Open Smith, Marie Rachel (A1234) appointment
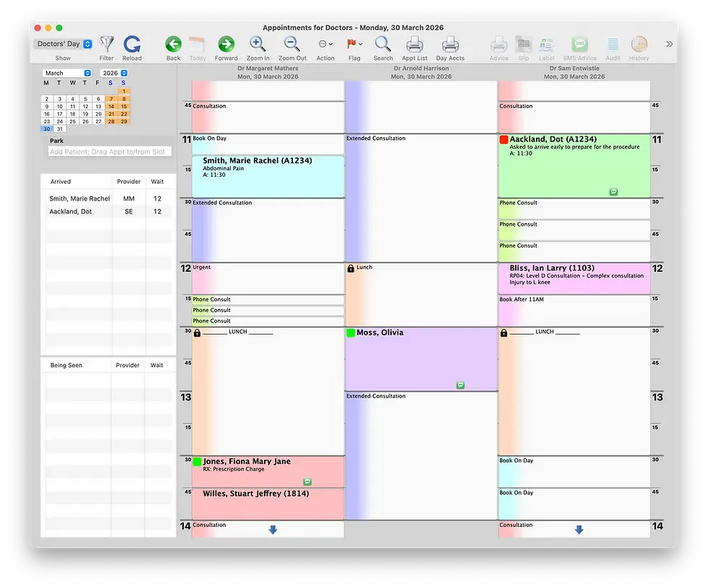 pos(268,176)
